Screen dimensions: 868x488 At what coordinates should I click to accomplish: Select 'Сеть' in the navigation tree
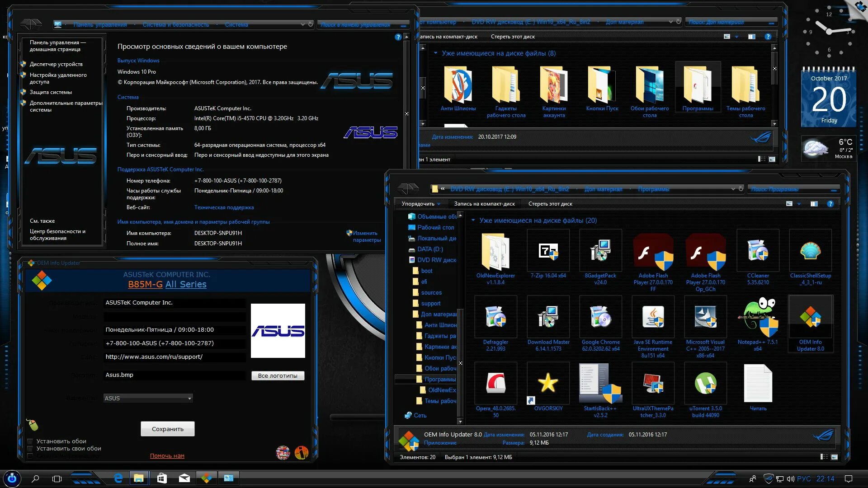point(420,415)
